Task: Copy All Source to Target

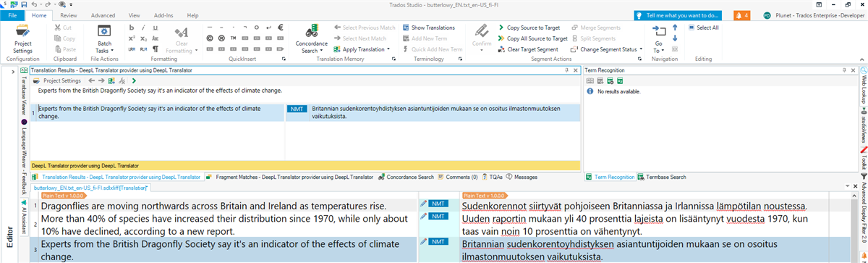Action: pyautogui.click(x=532, y=38)
